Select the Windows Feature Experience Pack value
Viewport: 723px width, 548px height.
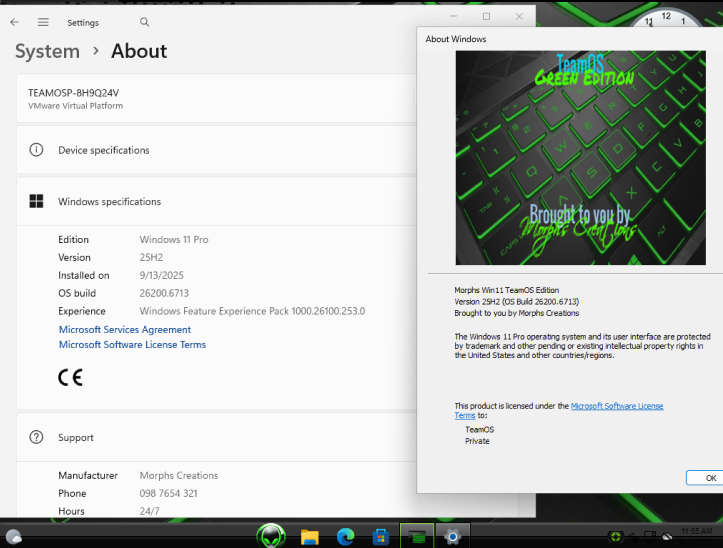pos(252,311)
